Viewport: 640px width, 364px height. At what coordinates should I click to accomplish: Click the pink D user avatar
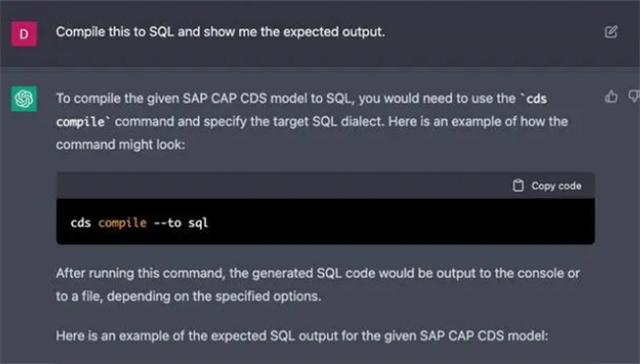coord(24,33)
